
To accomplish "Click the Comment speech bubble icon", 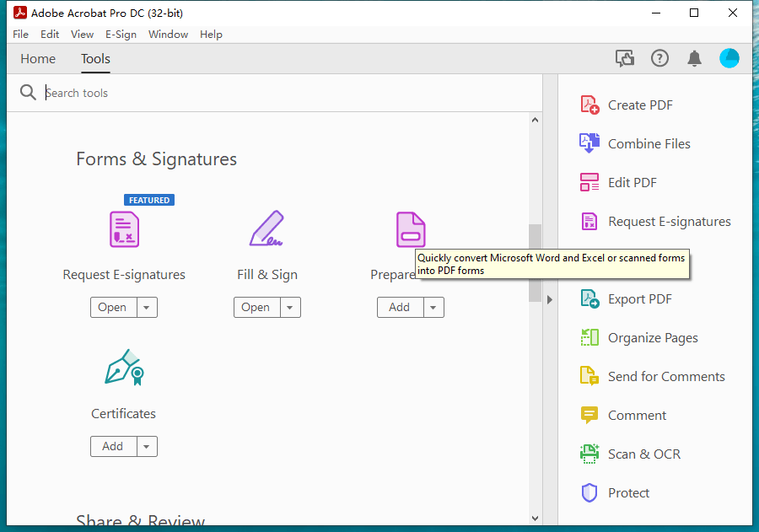I will pos(589,415).
